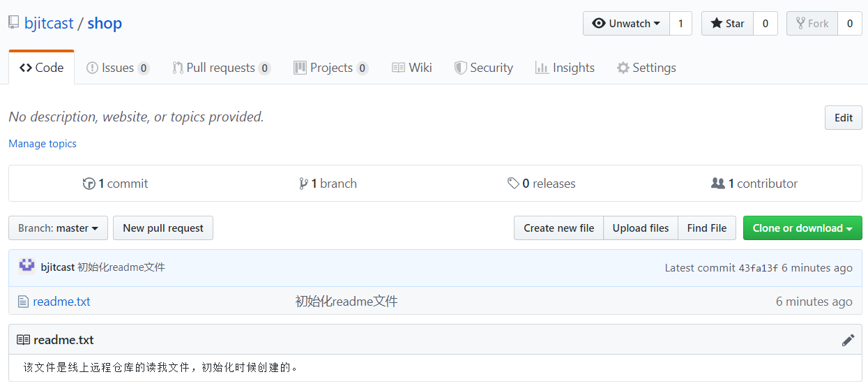This screenshot has width=868, height=386.
Task: Click New pull request button
Action: (163, 228)
